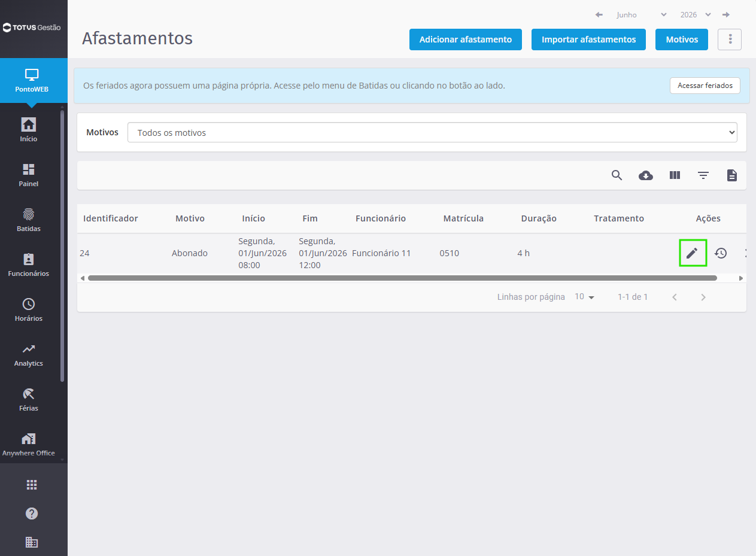Change rows per page dropdown
This screenshot has width=756, height=556.
point(584,297)
